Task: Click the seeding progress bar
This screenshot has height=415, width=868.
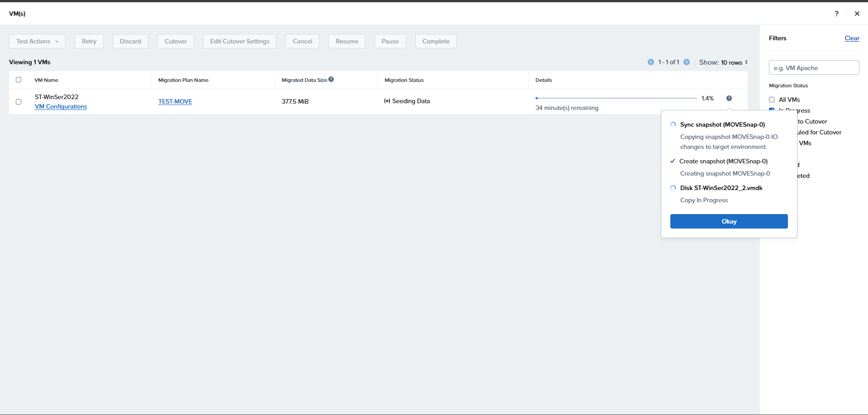Action: coord(616,98)
